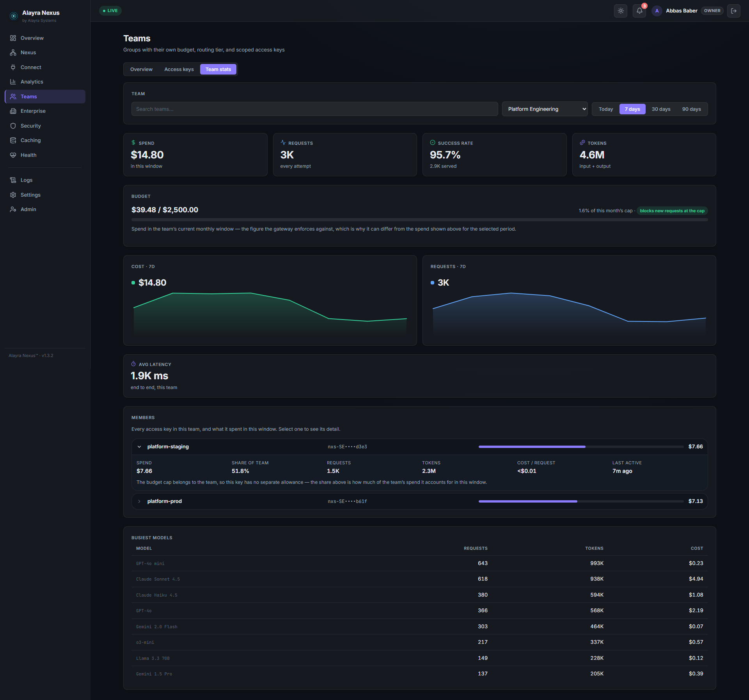Click the 'Gemini 2.0 Flash' model row
Viewport: 749px width, 700px height.
pos(420,627)
